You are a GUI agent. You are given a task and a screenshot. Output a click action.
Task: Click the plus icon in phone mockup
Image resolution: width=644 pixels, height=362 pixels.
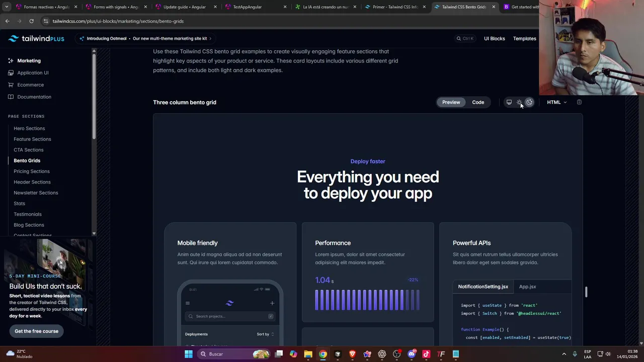pyautogui.click(x=272, y=303)
